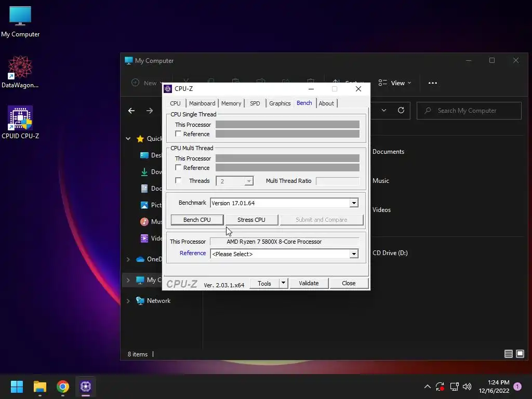
Task: Open the My Computer desktop icon
Action: [x=20, y=22]
